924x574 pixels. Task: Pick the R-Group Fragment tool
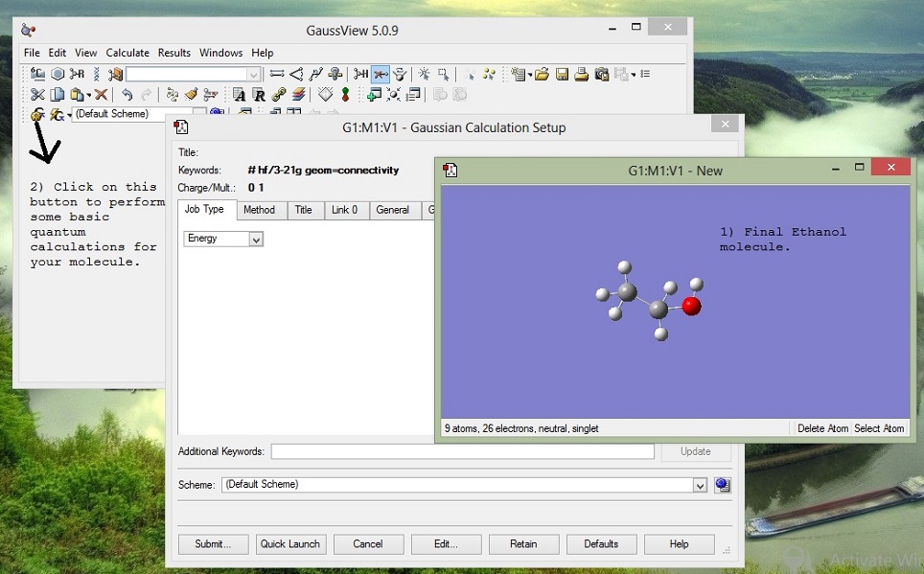coord(77,74)
